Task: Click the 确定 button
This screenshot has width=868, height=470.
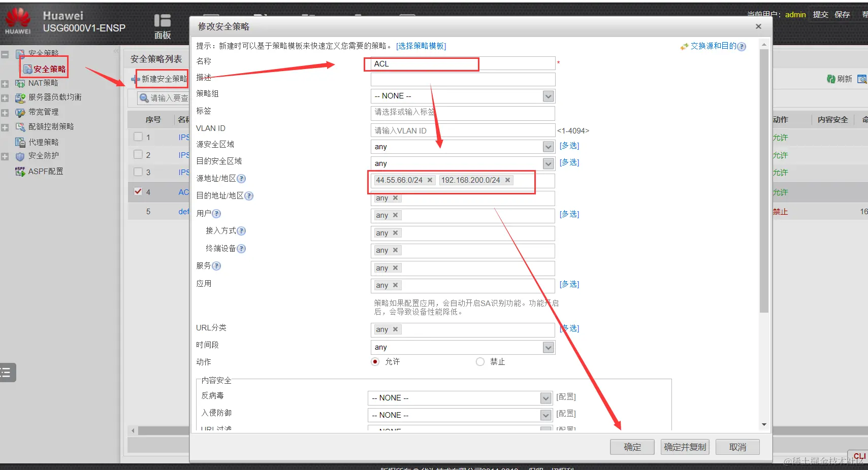Action: tap(632, 447)
